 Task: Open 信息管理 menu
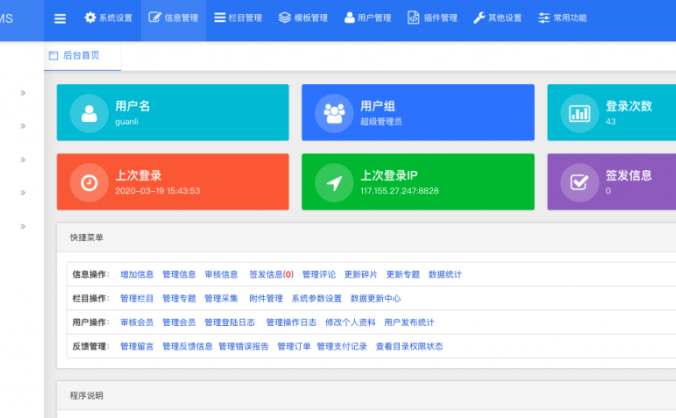(173, 18)
